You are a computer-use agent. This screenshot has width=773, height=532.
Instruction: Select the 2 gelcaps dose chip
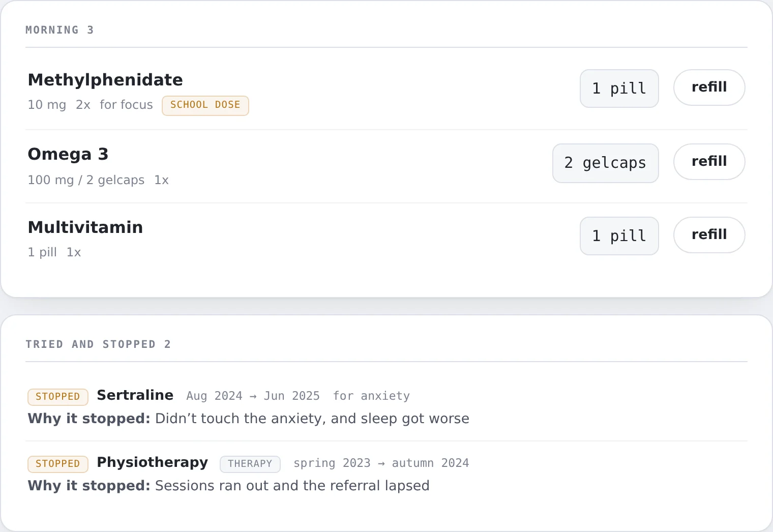[605, 163]
